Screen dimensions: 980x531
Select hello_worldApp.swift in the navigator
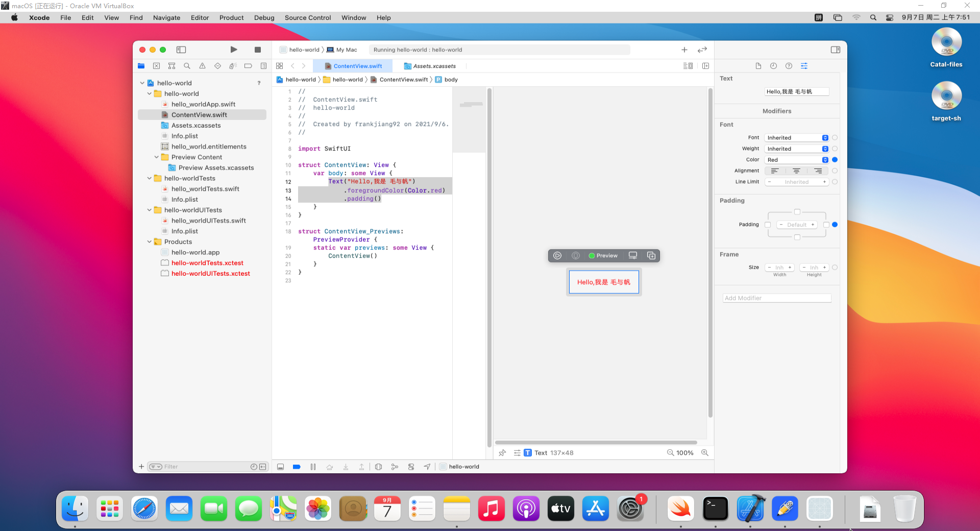coord(203,104)
